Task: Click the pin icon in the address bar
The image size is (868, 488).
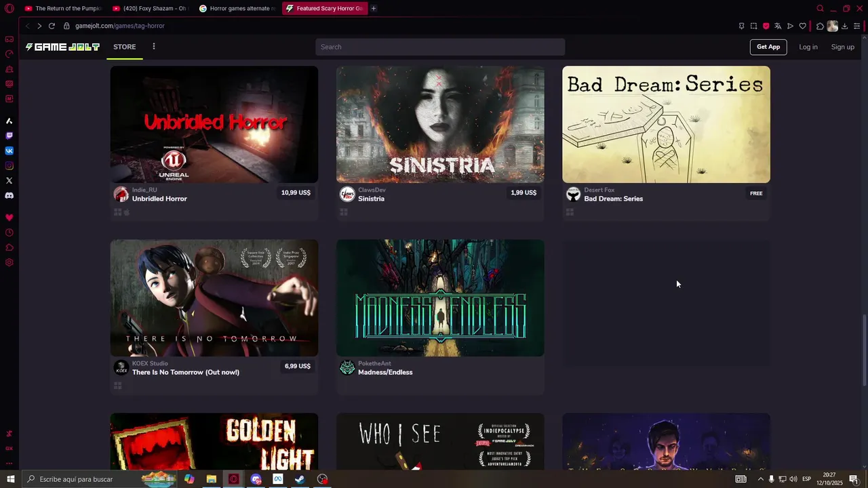Action: tap(741, 26)
